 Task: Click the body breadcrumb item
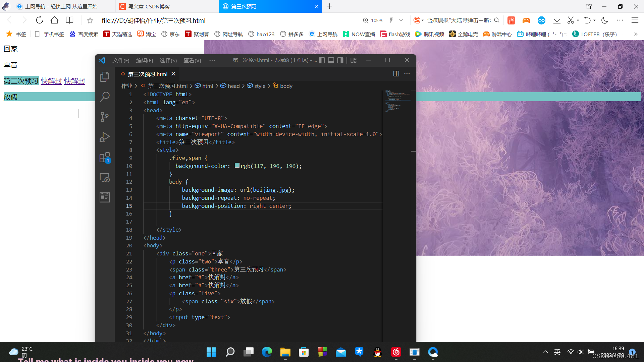tap(282, 86)
